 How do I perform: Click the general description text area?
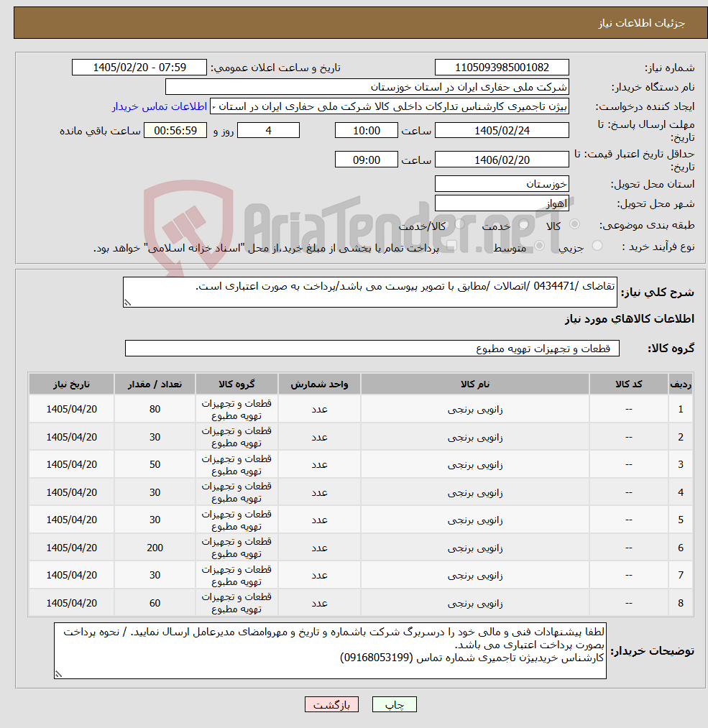(370, 292)
